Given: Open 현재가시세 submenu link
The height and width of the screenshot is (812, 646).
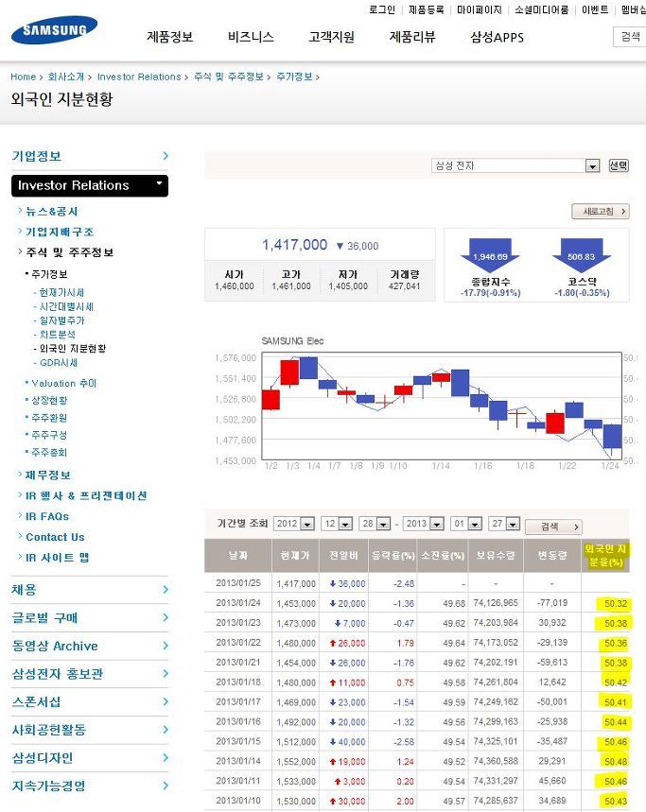Looking at the screenshot, I should pos(61,293).
